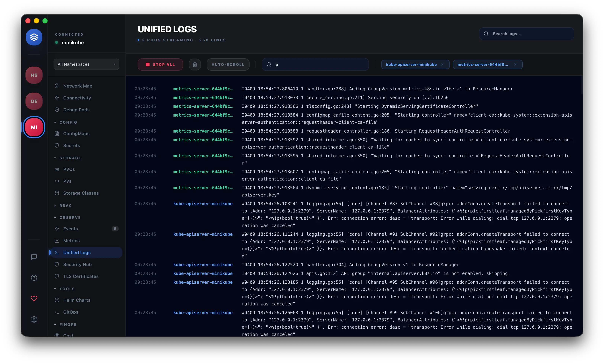Open Security Hub in the sidebar
Image resolution: width=604 pixels, height=364 pixels.
pyautogui.click(x=77, y=265)
